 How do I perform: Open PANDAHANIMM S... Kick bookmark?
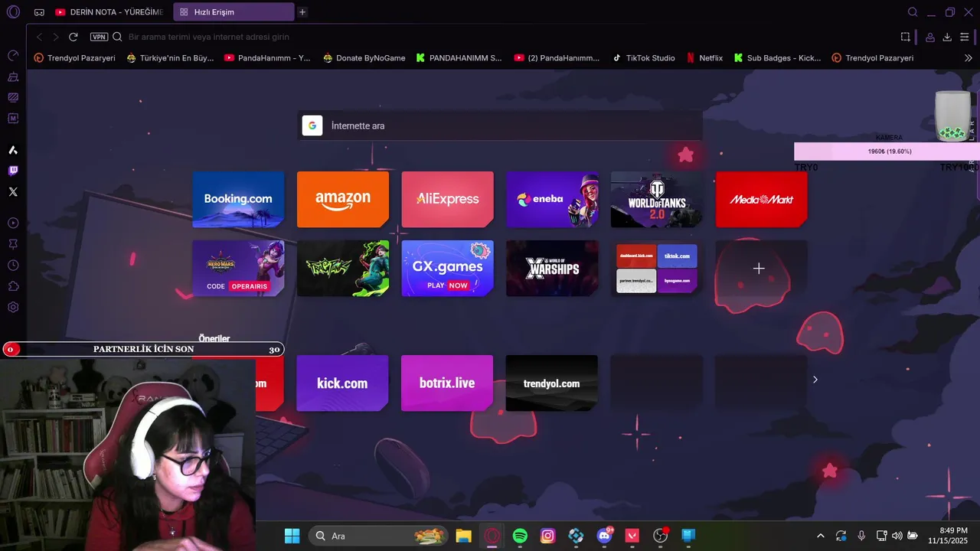pos(459,57)
